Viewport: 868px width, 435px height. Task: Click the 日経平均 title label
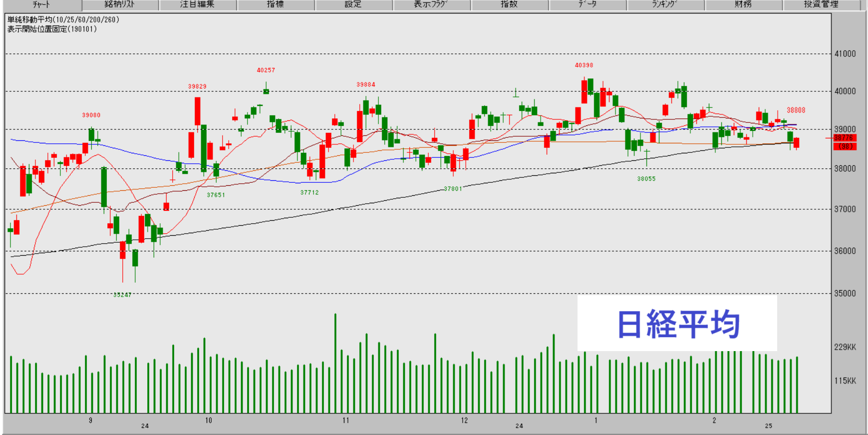click(x=678, y=325)
